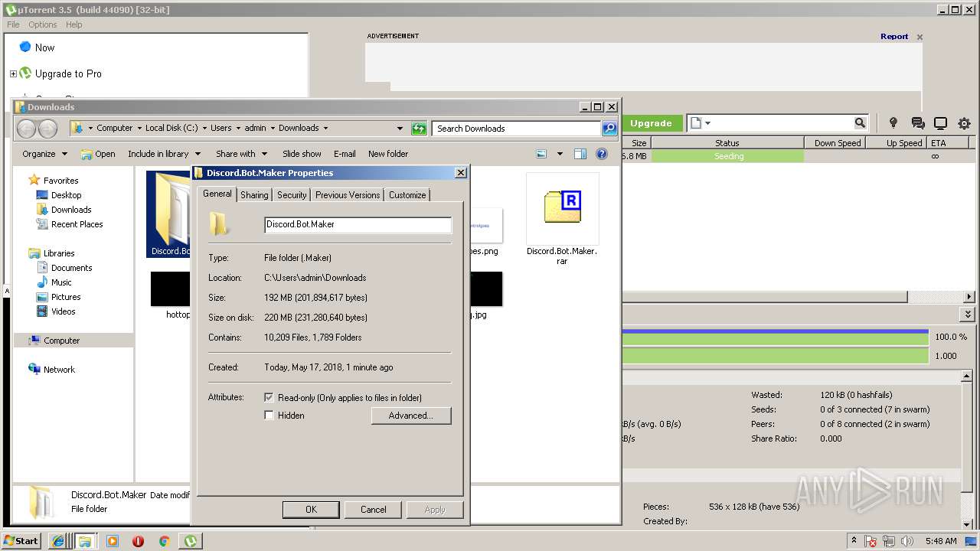Viewport: 980px width, 551px height.
Task: Click the add torrent file icon
Action: 695,122
